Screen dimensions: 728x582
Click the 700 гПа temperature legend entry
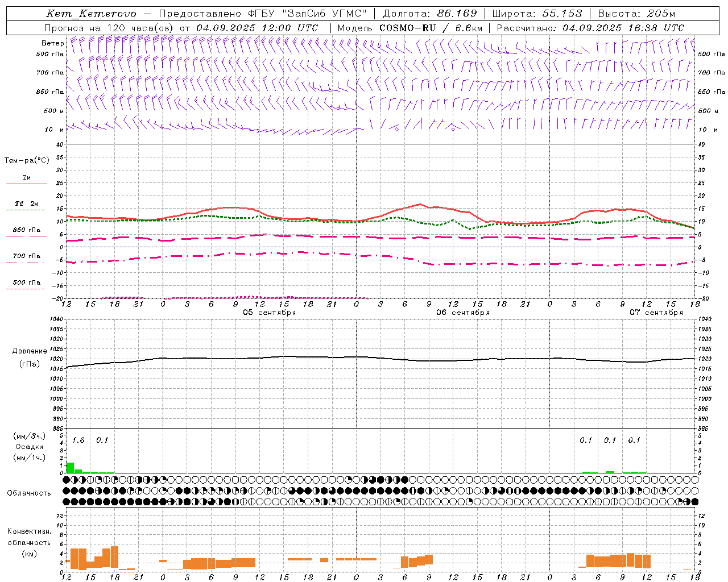pyautogui.click(x=26, y=256)
